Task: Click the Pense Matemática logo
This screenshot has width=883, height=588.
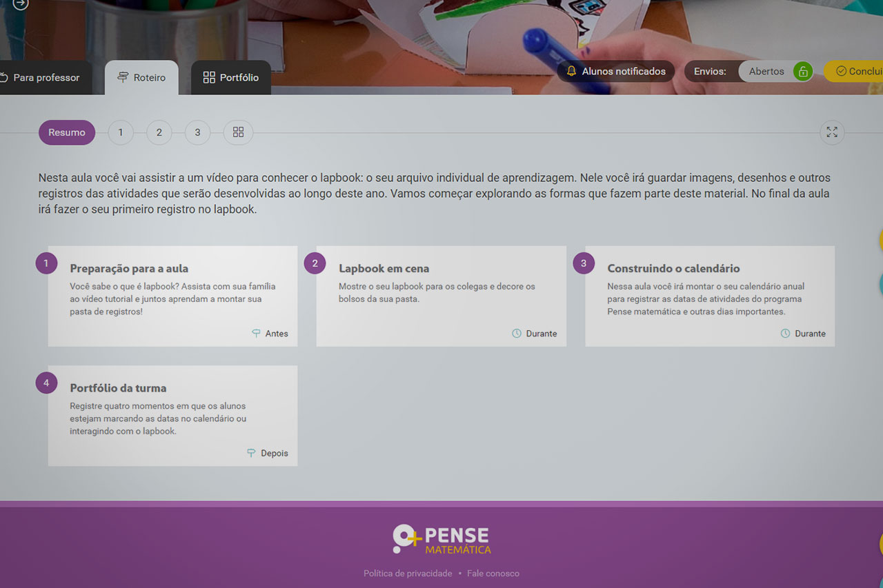Action: pyautogui.click(x=441, y=540)
